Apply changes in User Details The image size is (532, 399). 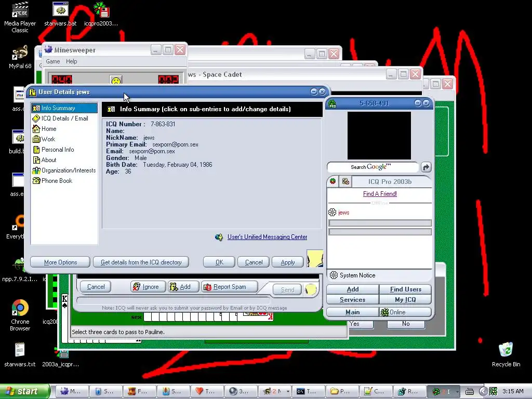288,262
